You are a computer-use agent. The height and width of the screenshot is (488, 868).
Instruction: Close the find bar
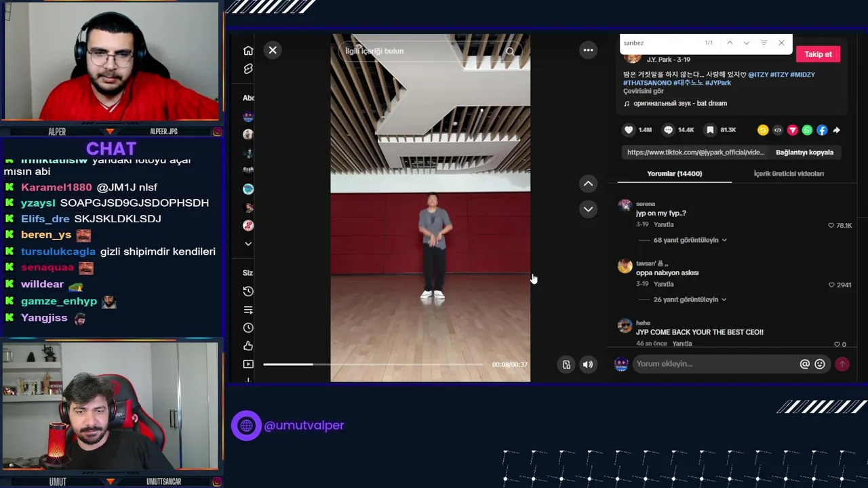(x=781, y=43)
